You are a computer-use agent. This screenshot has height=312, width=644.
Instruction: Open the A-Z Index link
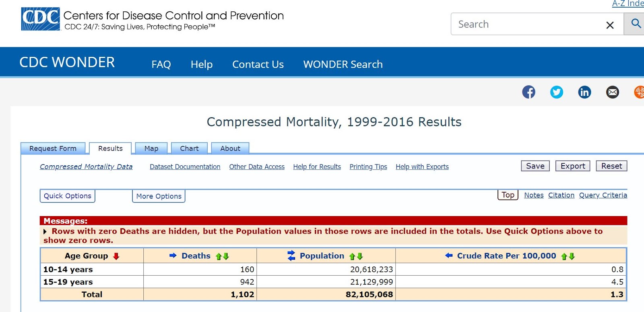pyautogui.click(x=628, y=4)
